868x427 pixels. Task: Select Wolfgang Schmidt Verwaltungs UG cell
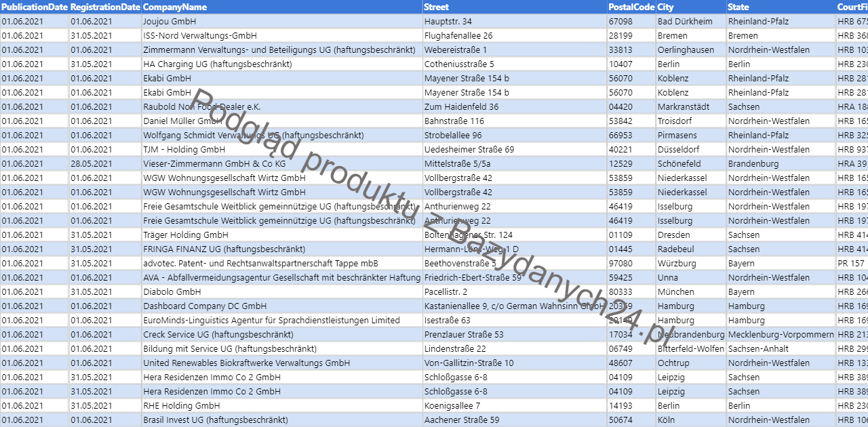pyautogui.click(x=281, y=136)
